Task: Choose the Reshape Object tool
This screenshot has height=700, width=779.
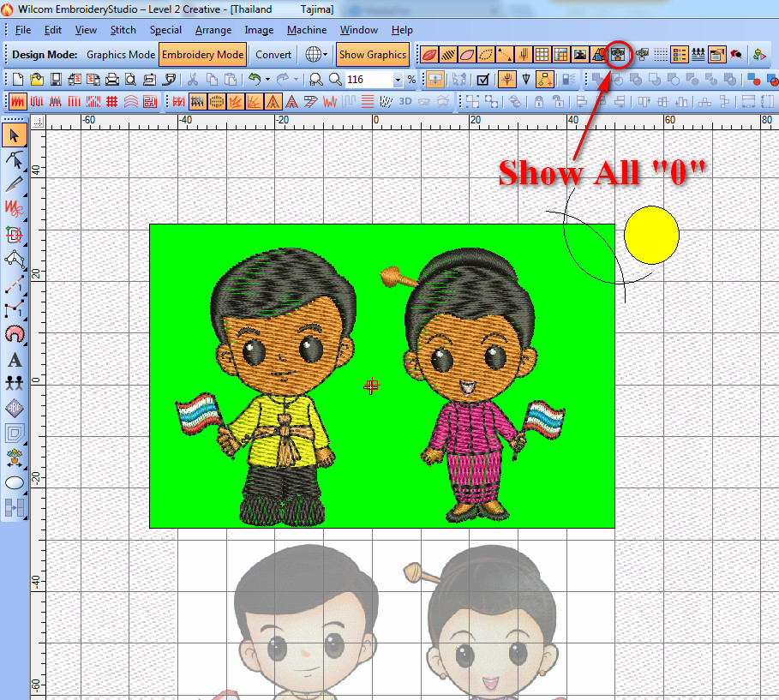Action: point(15,160)
